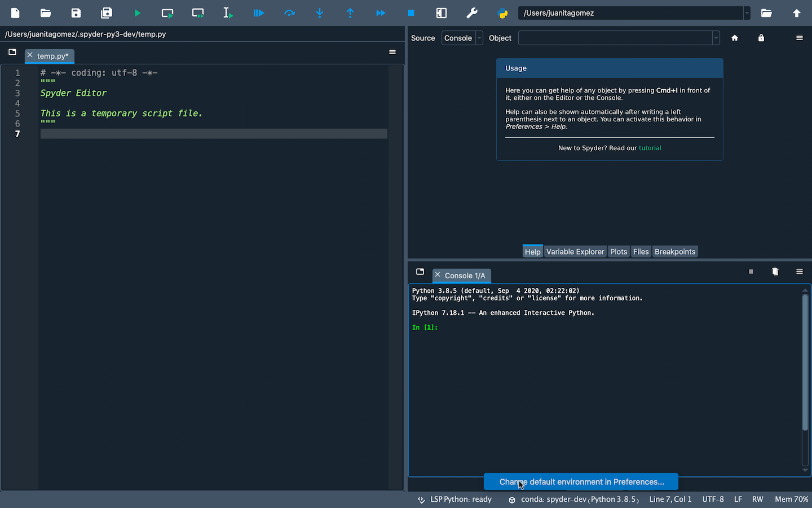Click the LSP Python: ready status
The width and height of the screenshot is (812, 508).
(x=461, y=500)
